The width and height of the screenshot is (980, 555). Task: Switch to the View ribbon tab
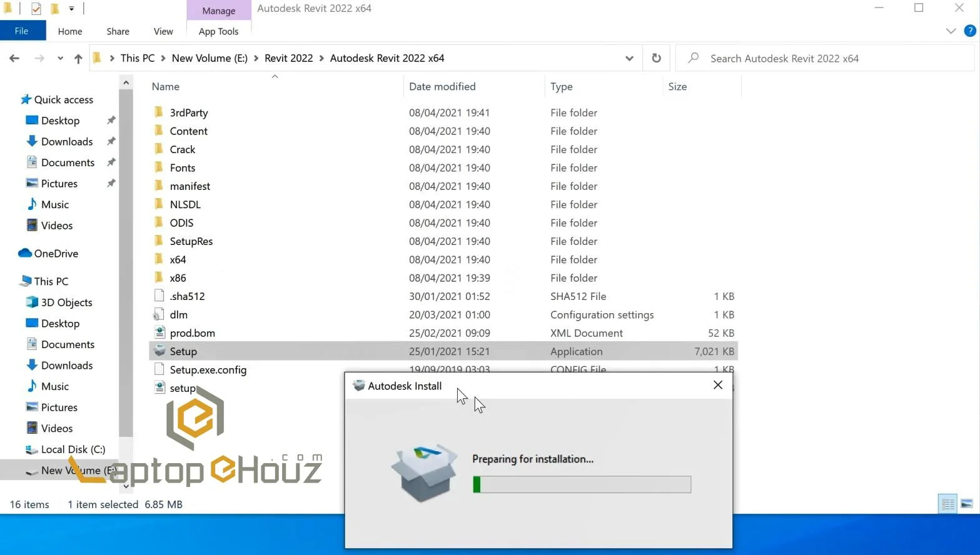coord(163,31)
